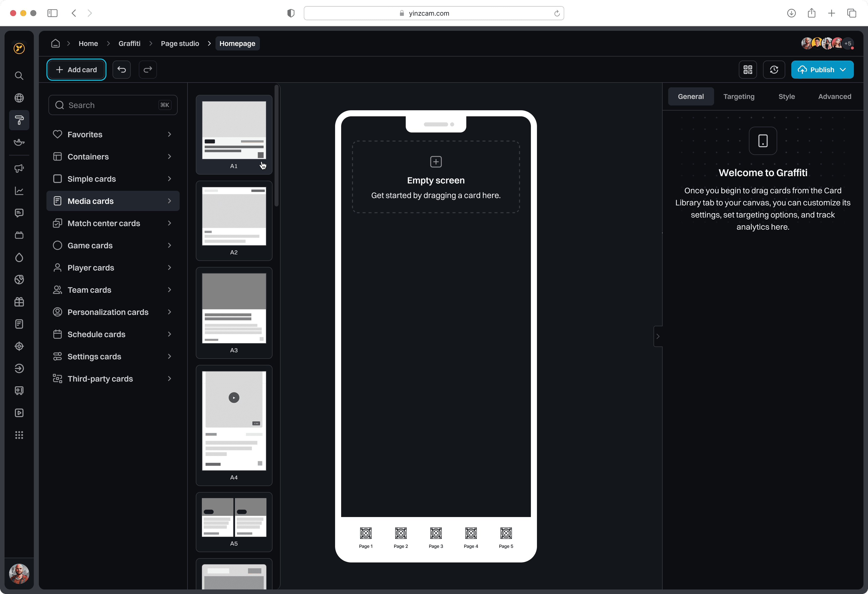Open the gift box sidebar icon
868x594 pixels.
(19, 302)
